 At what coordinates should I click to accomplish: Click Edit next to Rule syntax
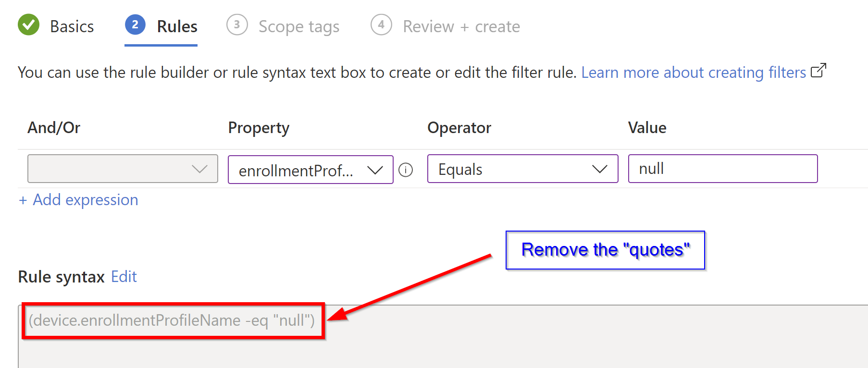click(124, 277)
